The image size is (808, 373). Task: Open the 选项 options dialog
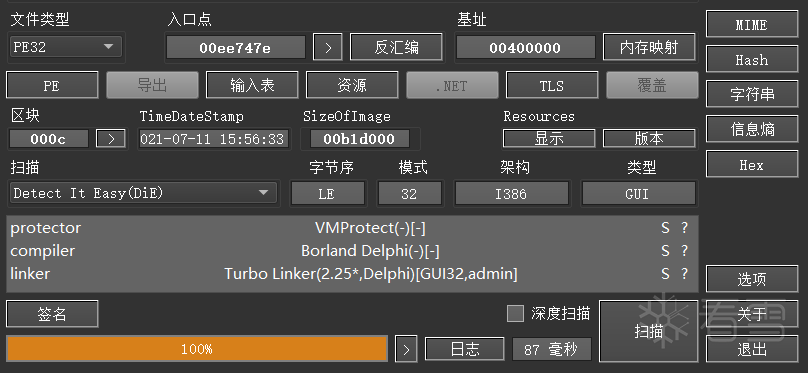[752, 279]
